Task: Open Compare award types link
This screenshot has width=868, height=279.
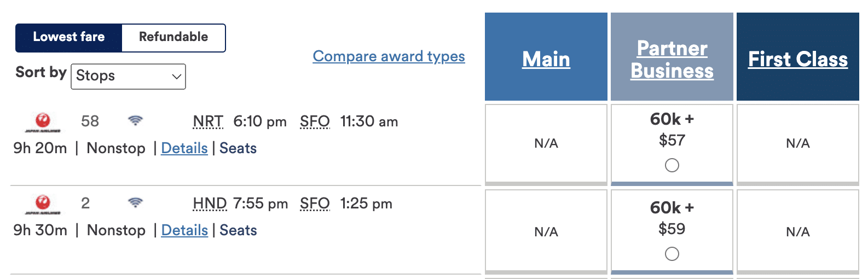Action: point(389,56)
